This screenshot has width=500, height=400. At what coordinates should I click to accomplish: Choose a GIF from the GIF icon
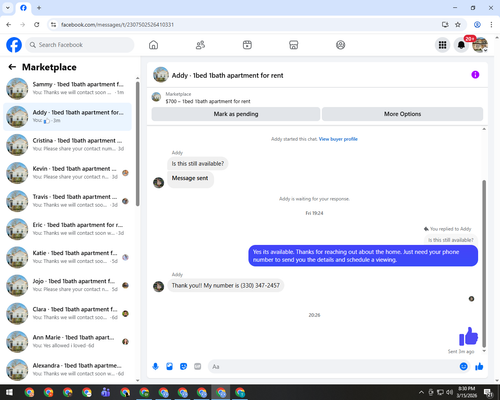click(198, 367)
